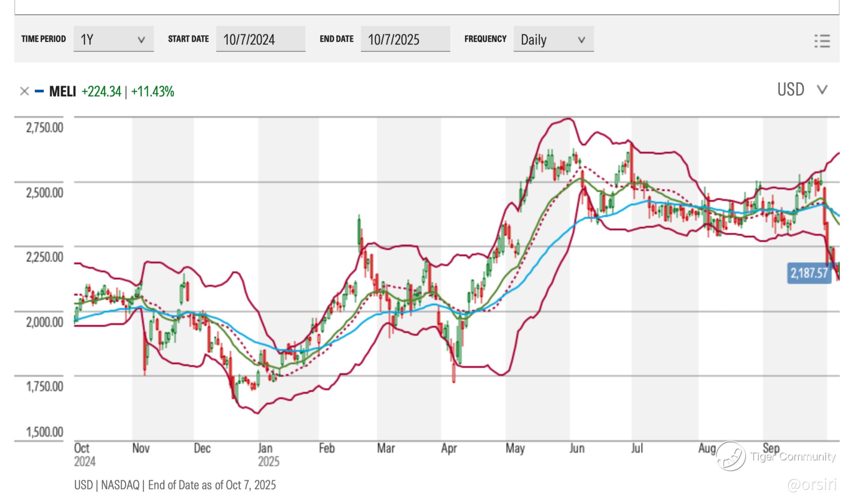Open the Frequency Daily dropdown
The height and width of the screenshot is (504, 854).
553,39
